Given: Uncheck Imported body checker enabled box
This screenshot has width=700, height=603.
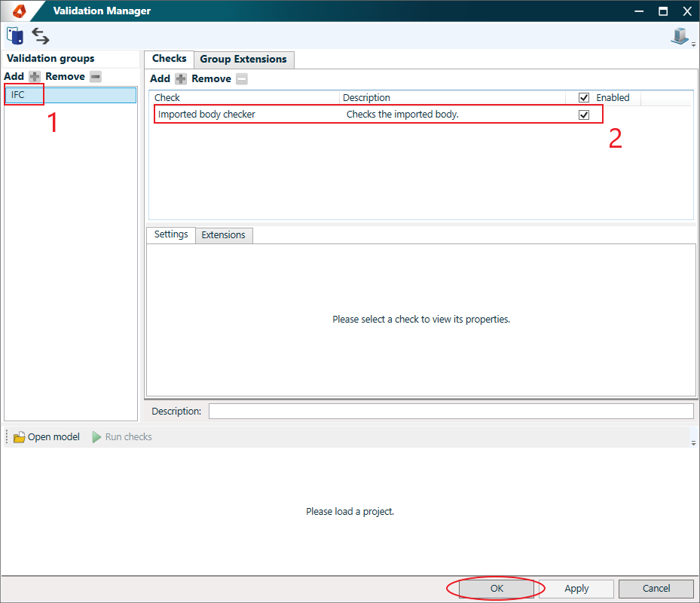Looking at the screenshot, I should point(584,115).
